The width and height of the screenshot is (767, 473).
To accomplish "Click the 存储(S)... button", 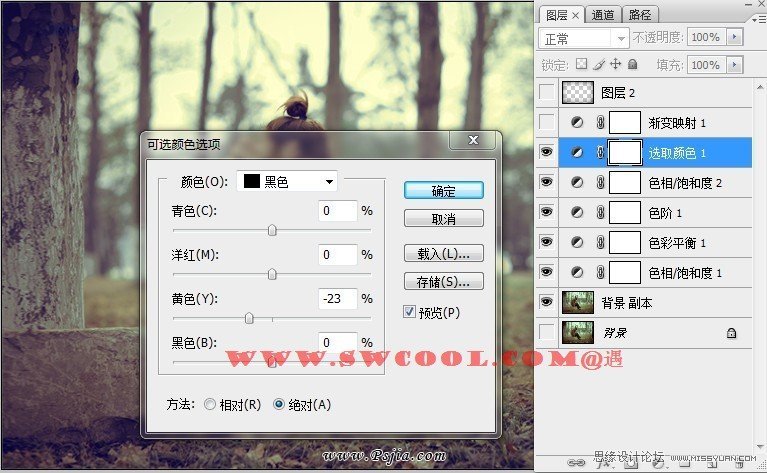I will pos(444,282).
